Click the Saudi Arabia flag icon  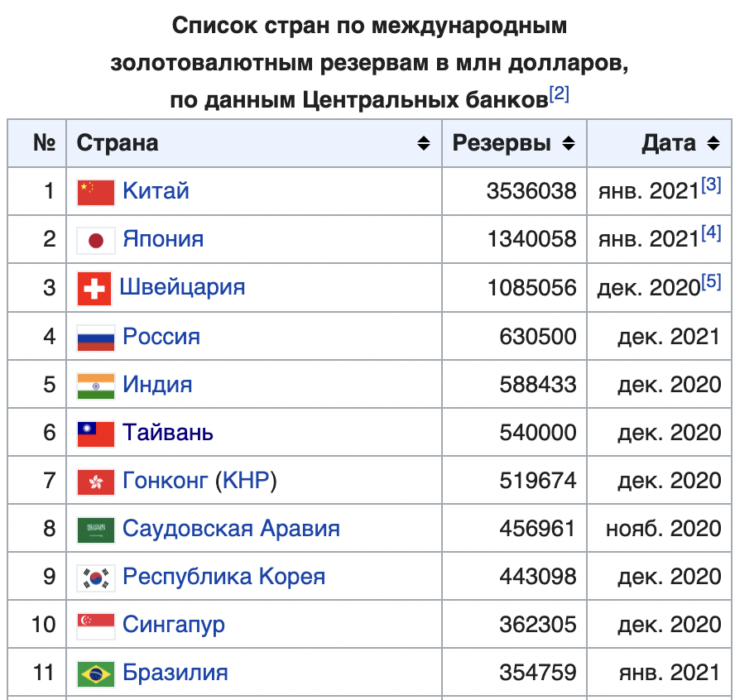point(96,530)
